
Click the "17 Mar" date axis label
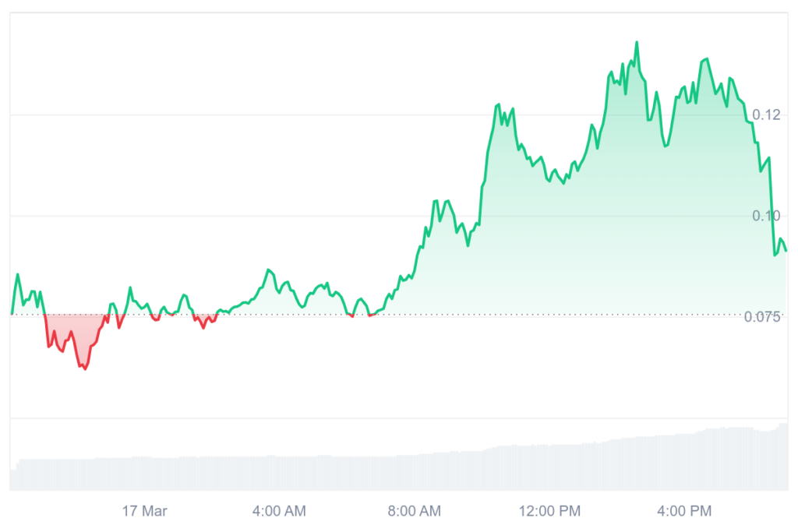pyautogui.click(x=145, y=511)
